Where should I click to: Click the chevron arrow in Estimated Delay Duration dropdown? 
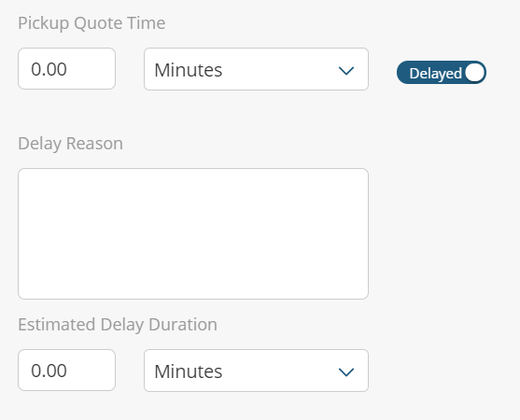click(x=346, y=371)
